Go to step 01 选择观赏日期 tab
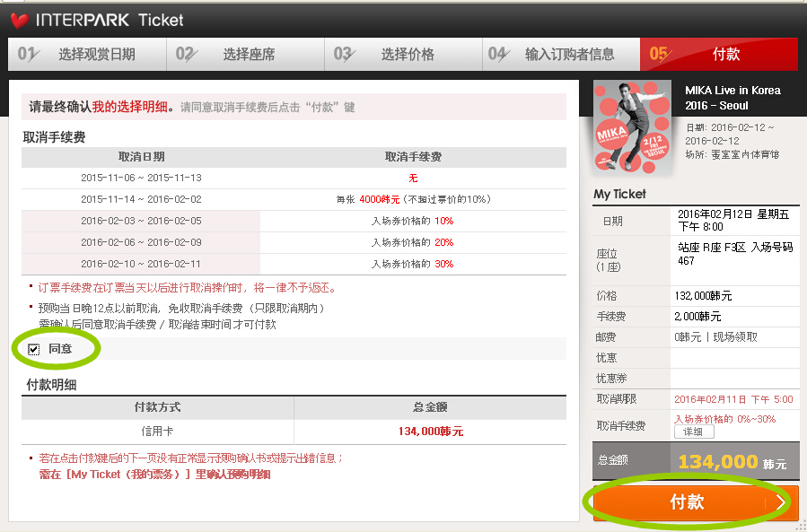 87,54
